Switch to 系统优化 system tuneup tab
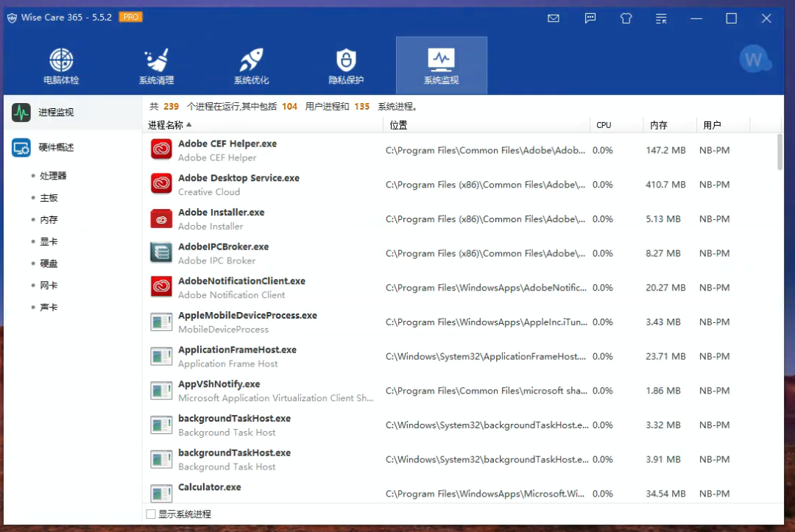This screenshot has width=795, height=532. (251, 66)
